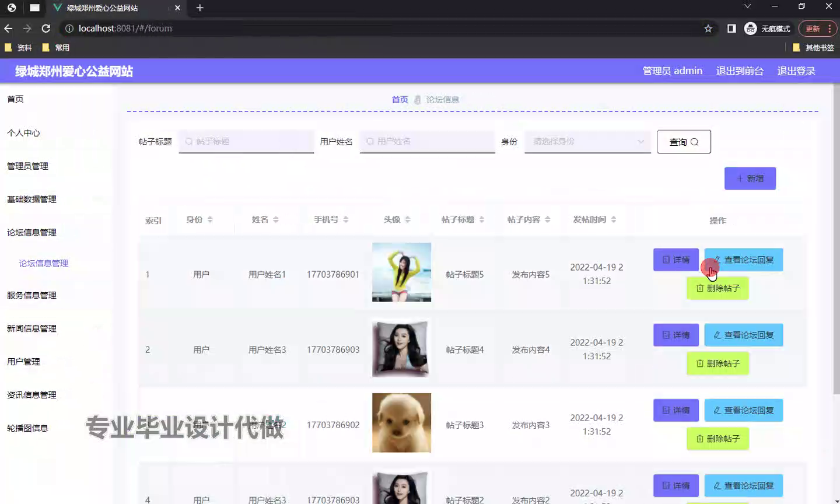This screenshot has height=504, width=840.
Task: Open avatar image in 帖子标题4 row
Action: [401, 348]
